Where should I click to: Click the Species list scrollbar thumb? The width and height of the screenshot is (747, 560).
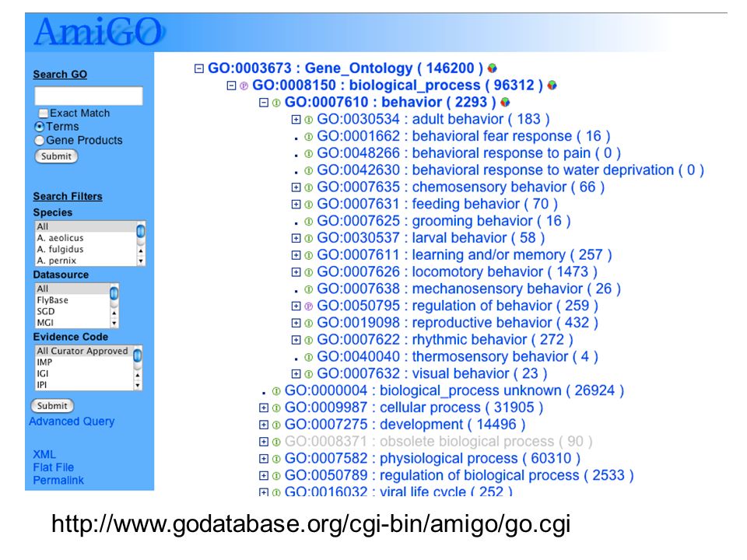click(141, 232)
